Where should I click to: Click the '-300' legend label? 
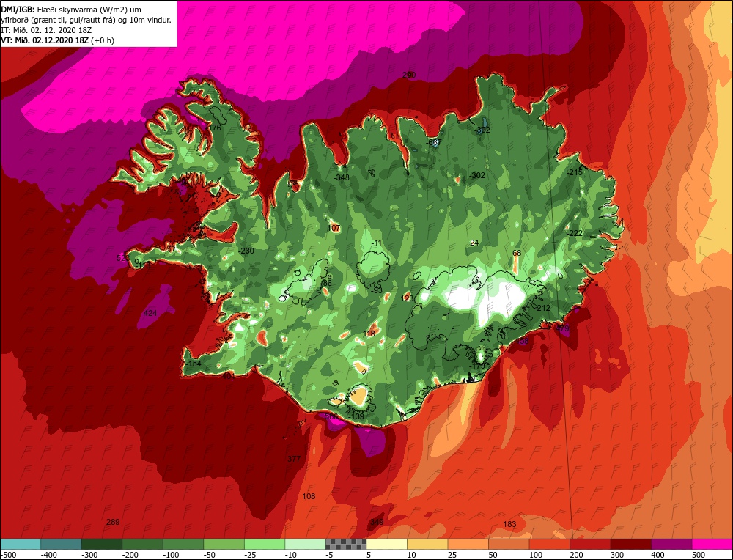(89, 555)
